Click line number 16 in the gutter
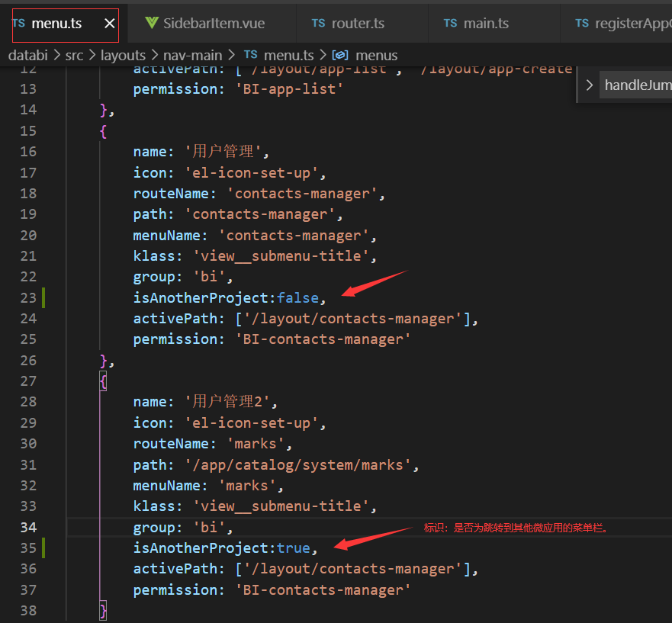Viewport: 672px width, 623px height. pyautogui.click(x=28, y=152)
